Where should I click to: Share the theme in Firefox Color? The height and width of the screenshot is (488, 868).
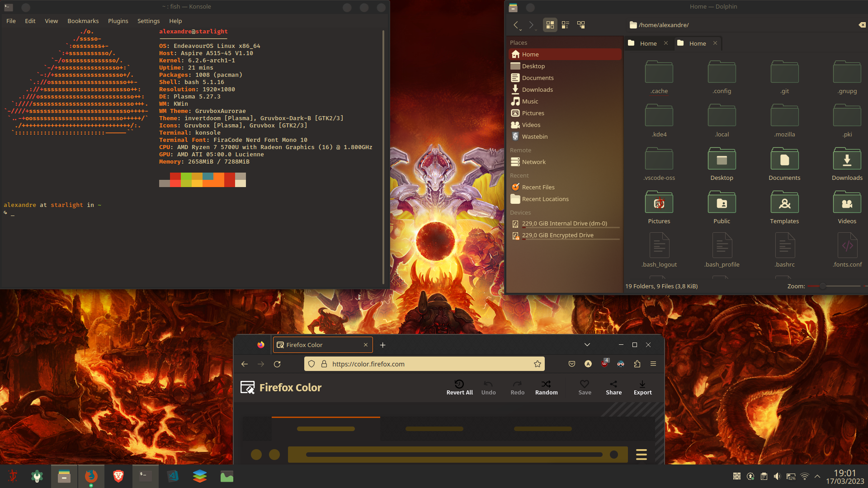[x=613, y=388]
